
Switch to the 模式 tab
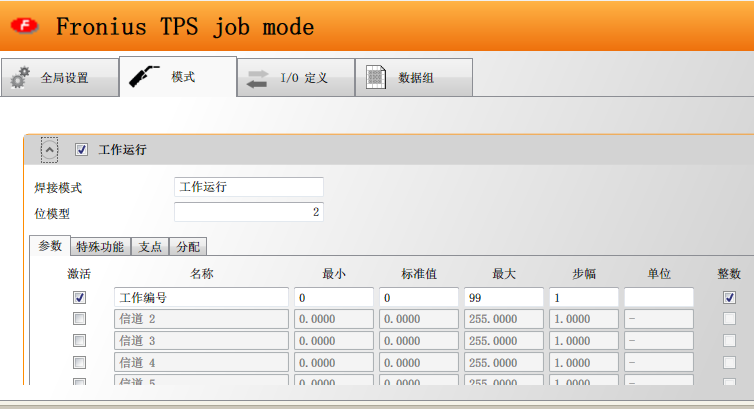pyautogui.click(x=178, y=76)
